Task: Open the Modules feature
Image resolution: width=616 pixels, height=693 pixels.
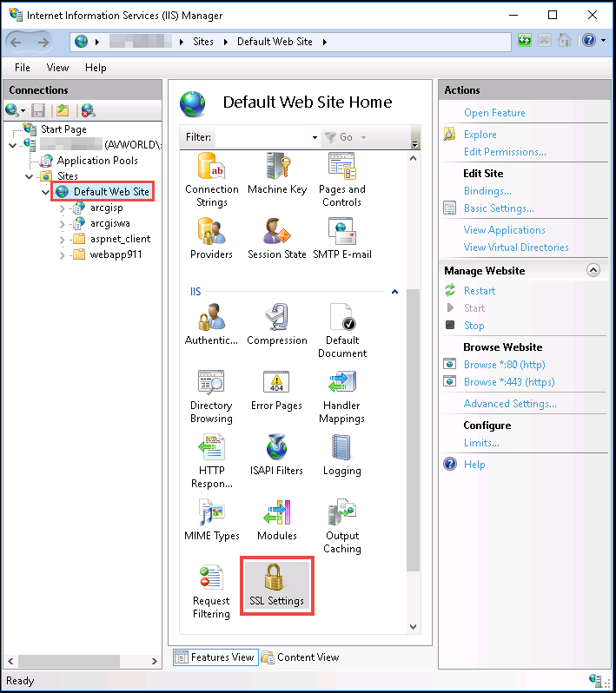Action: pyautogui.click(x=277, y=520)
